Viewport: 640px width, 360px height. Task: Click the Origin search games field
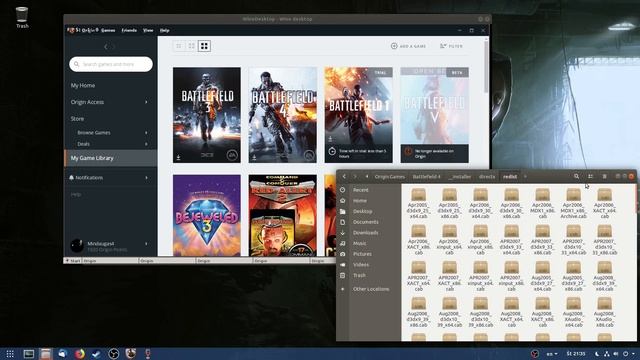(x=111, y=64)
